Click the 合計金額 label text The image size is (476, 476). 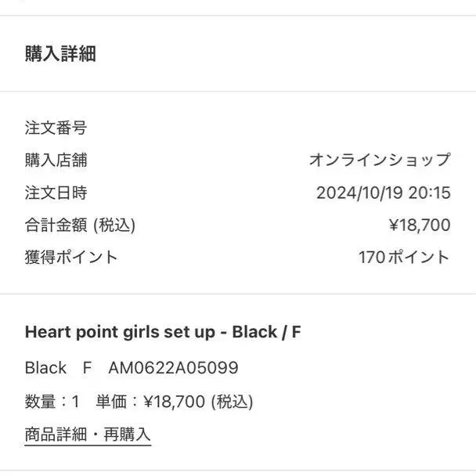tap(57, 225)
